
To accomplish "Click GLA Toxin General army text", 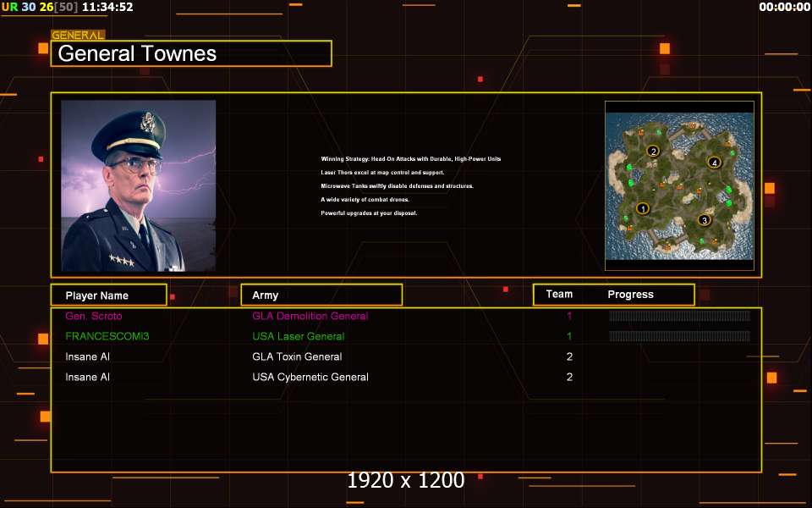I will [297, 356].
